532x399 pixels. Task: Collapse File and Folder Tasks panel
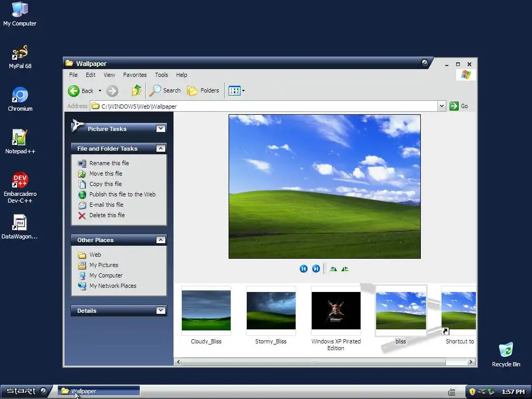161,148
